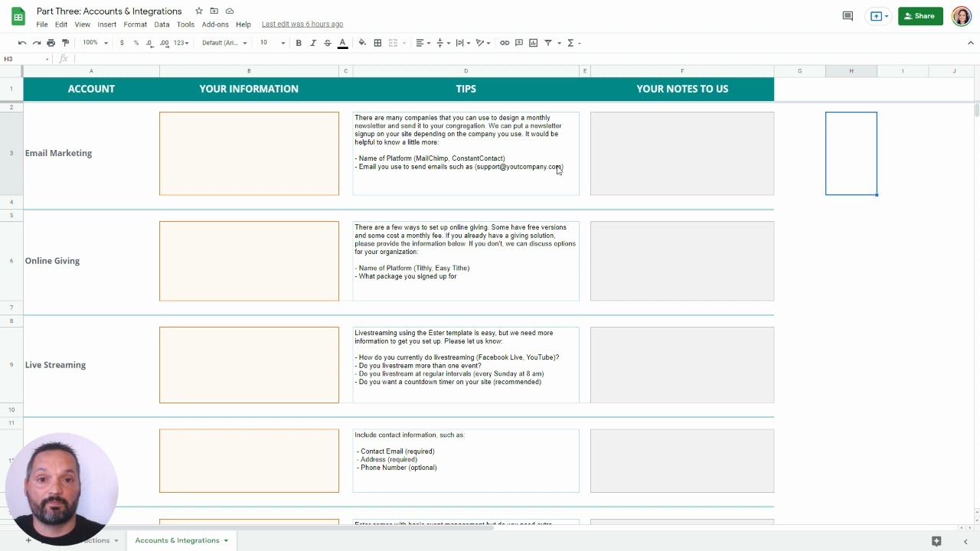
Task: Check the cloud save status icon
Action: pyautogui.click(x=230, y=11)
